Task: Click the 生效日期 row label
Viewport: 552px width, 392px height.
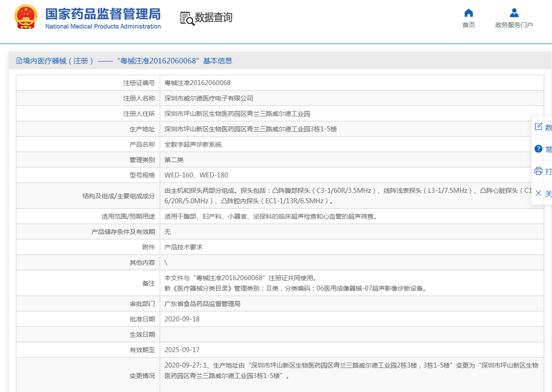Action: pyautogui.click(x=142, y=335)
